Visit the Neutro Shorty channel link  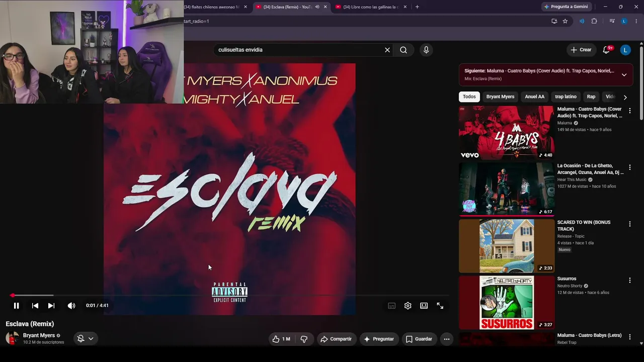(570, 286)
